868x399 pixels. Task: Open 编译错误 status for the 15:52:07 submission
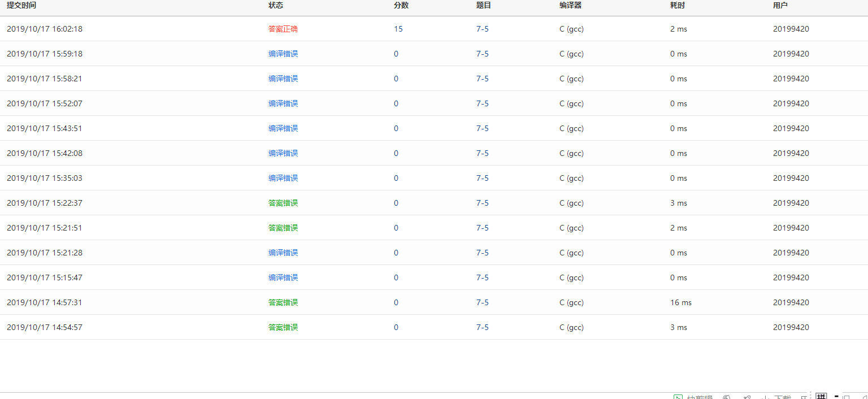coord(283,103)
